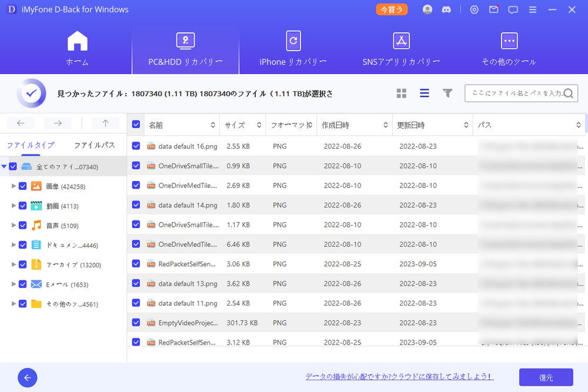Switch to list view icon

(x=424, y=93)
